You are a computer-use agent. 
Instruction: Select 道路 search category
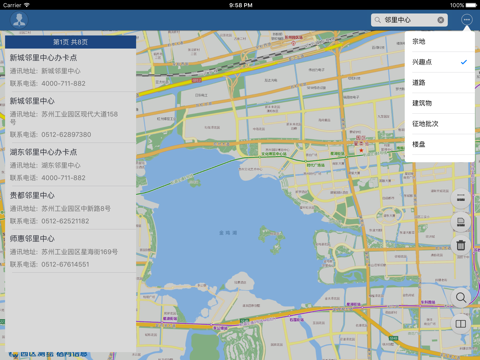pos(440,83)
